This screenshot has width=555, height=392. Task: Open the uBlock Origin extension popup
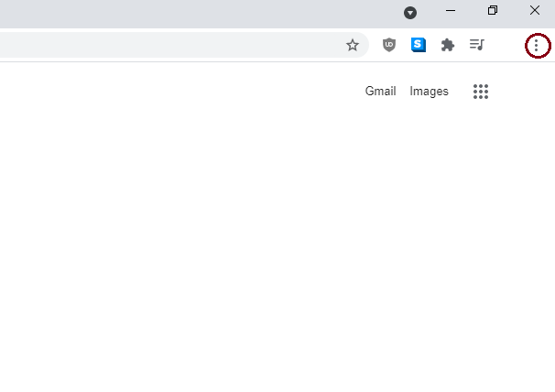tap(389, 45)
